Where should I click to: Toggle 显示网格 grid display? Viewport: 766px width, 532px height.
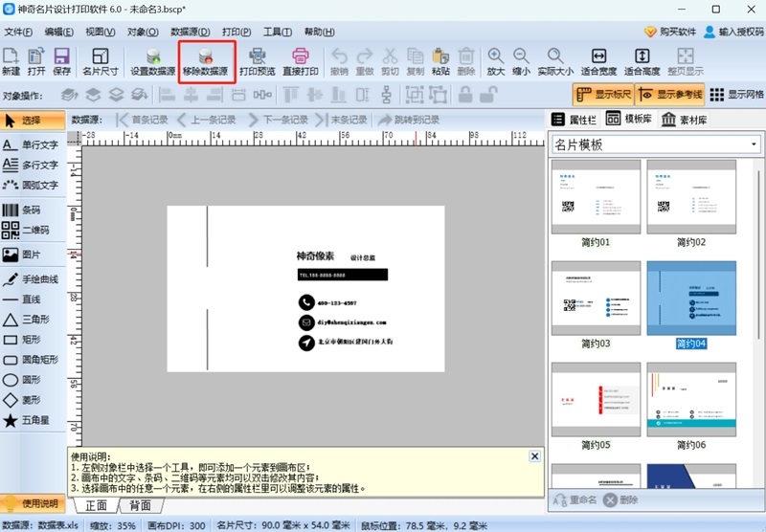(x=736, y=94)
